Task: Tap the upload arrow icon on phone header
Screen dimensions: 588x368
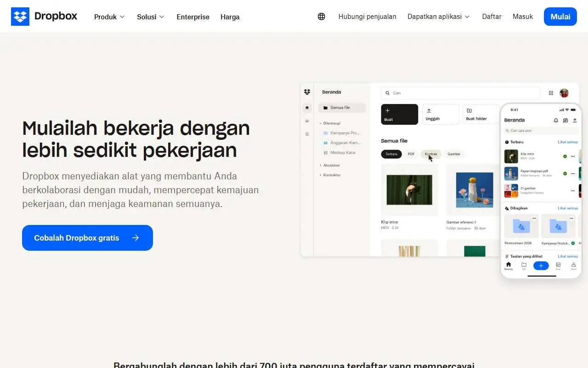Action: click(574, 121)
